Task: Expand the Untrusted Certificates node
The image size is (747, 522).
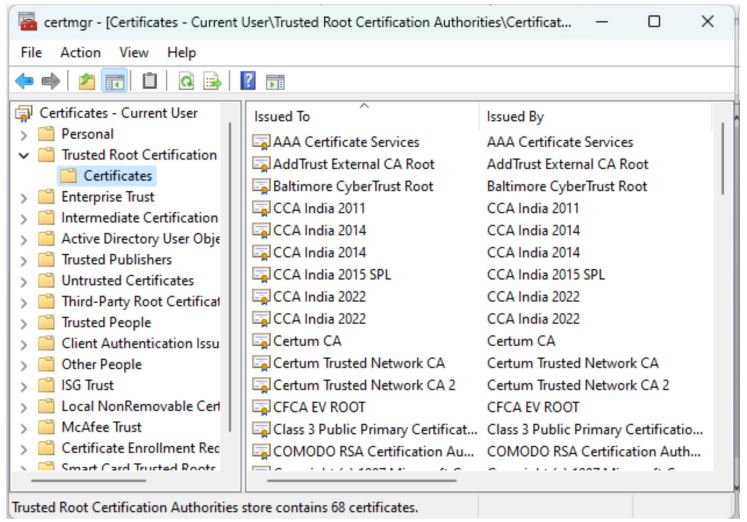Action: 24,281
